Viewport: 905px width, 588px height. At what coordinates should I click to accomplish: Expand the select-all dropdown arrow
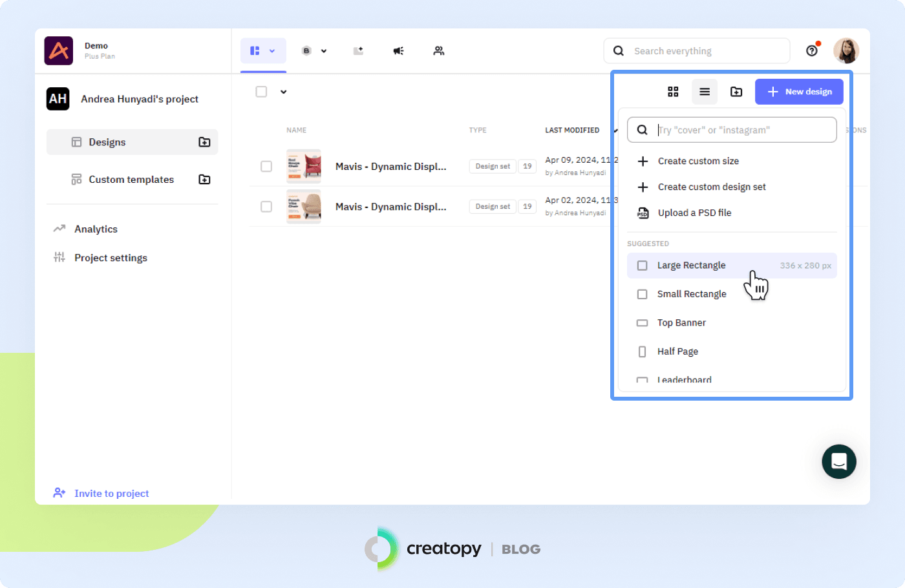[x=283, y=92]
